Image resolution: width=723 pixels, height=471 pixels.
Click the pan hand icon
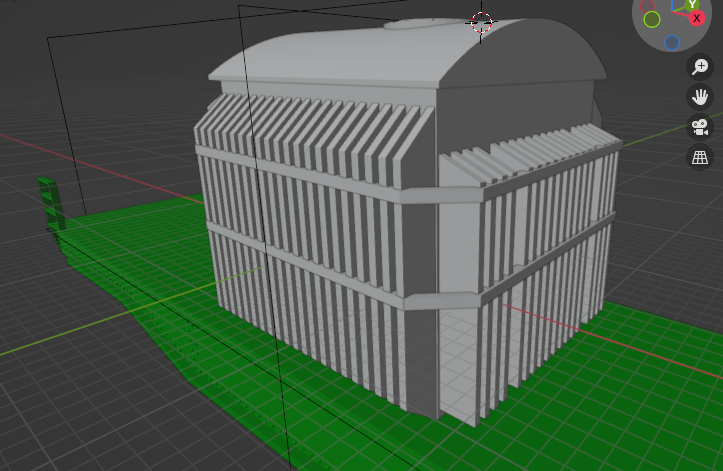[700, 97]
